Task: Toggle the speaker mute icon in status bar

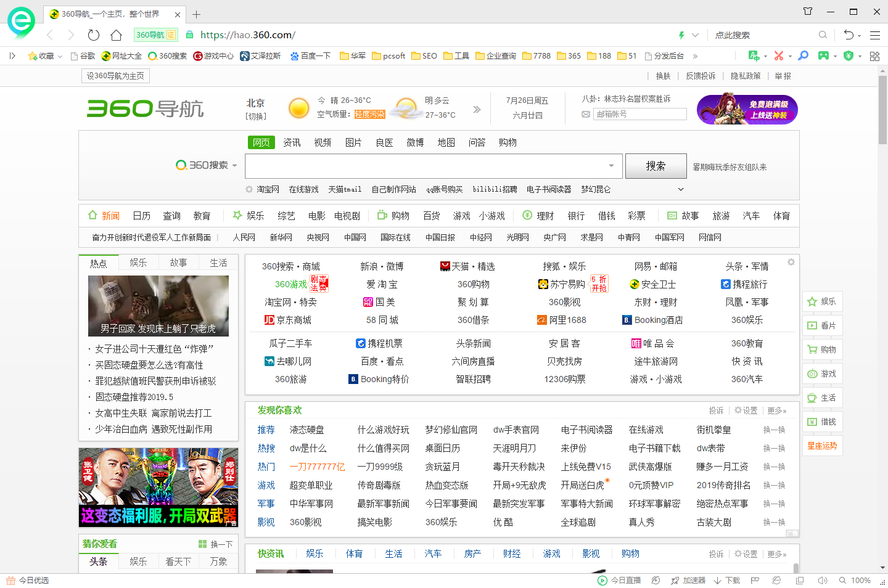Action: [x=823, y=580]
